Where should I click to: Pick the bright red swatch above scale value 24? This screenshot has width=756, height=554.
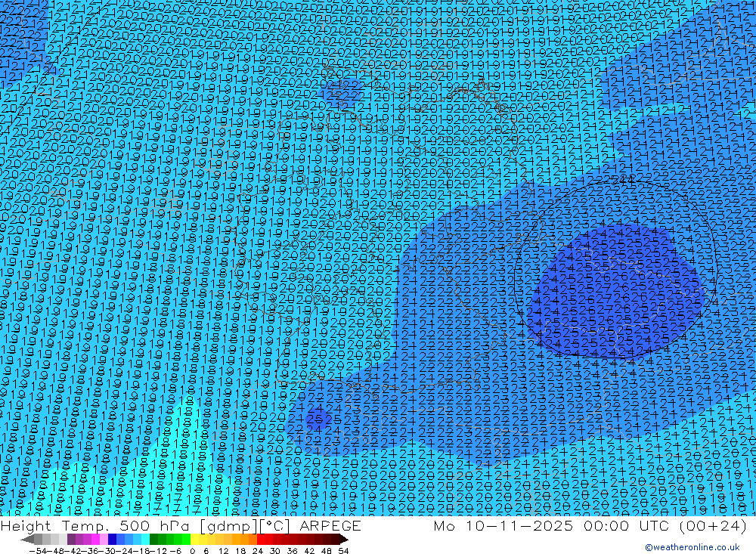point(261,539)
